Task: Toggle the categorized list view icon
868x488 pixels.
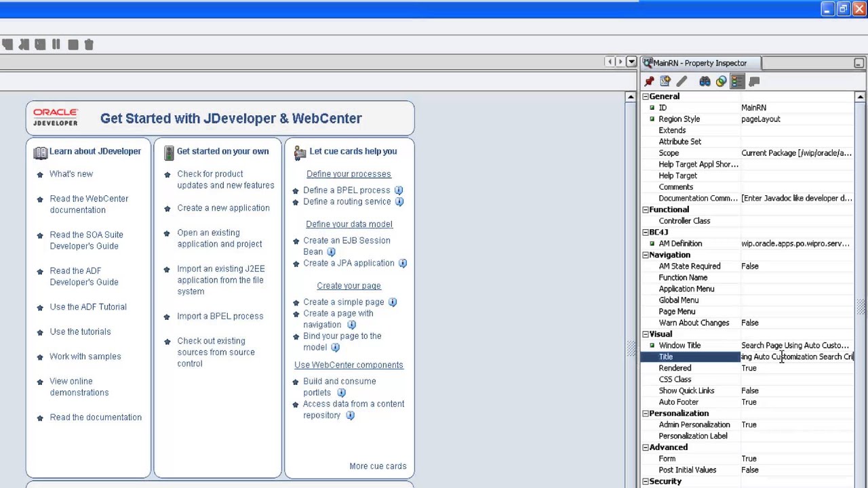Action: pyautogui.click(x=737, y=81)
